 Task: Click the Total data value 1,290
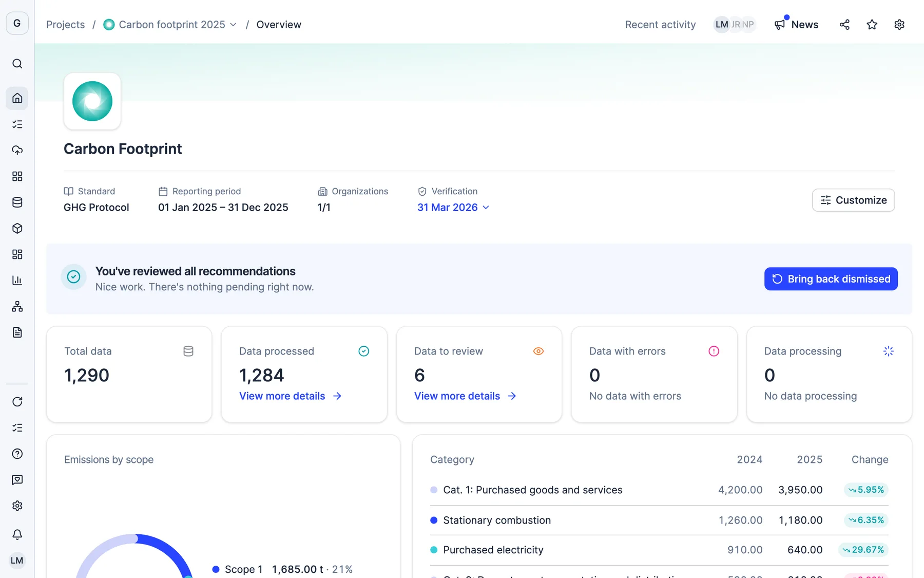(x=87, y=376)
